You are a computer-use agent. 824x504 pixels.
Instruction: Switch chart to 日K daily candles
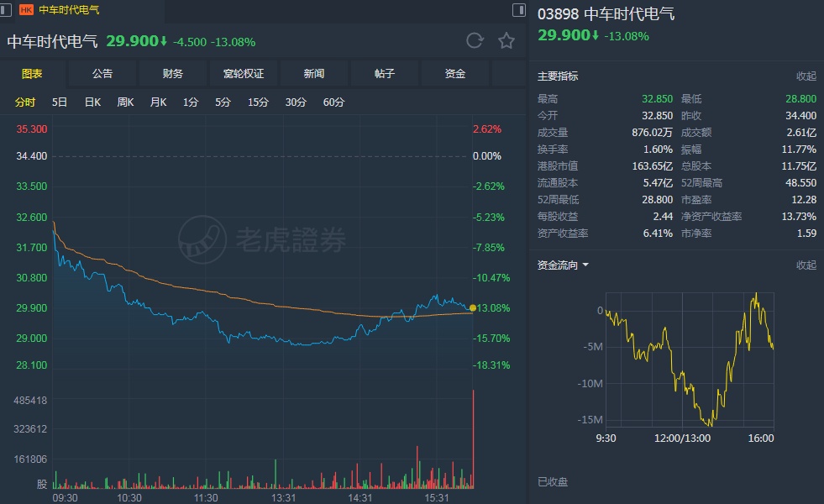coord(92,102)
